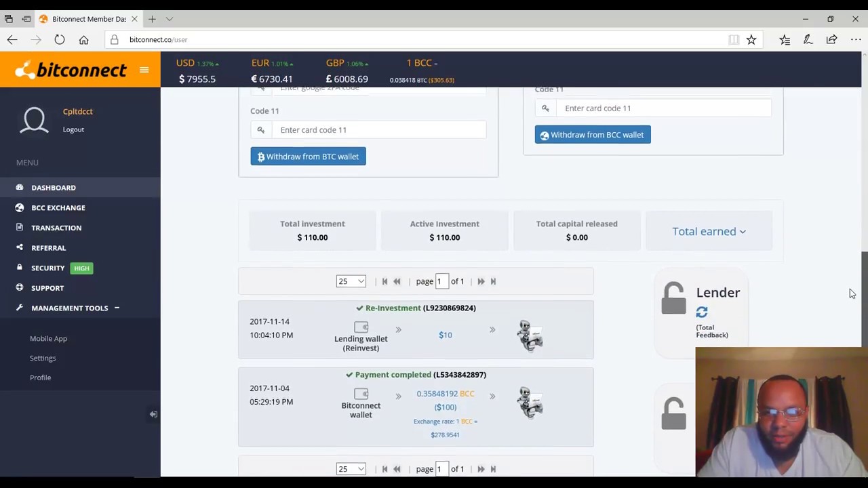Reload the page with refresh icon
This screenshot has width=868, height=488.
pyautogui.click(x=60, y=40)
